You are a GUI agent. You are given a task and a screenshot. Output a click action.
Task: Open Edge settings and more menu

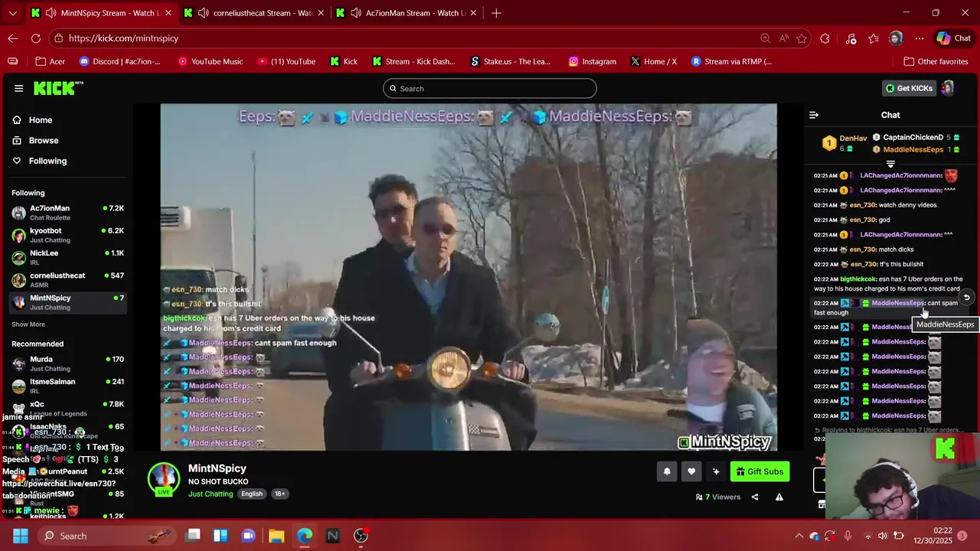point(920,38)
